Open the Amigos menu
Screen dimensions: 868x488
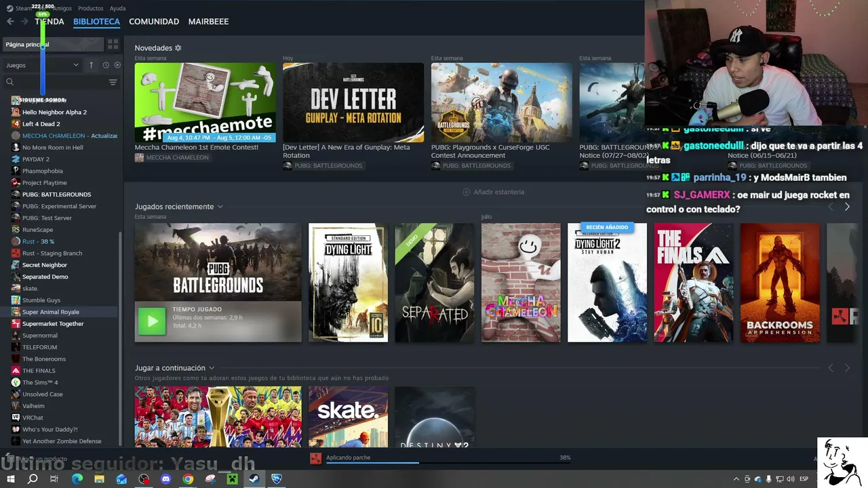point(61,8)
